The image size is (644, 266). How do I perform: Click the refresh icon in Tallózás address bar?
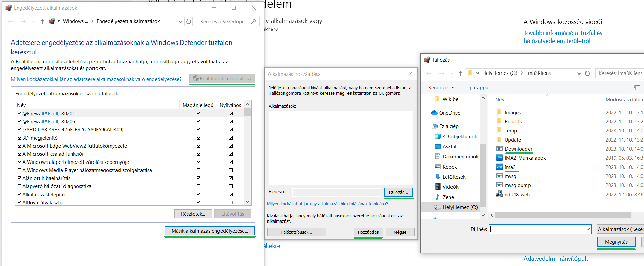tap(587, 73)
